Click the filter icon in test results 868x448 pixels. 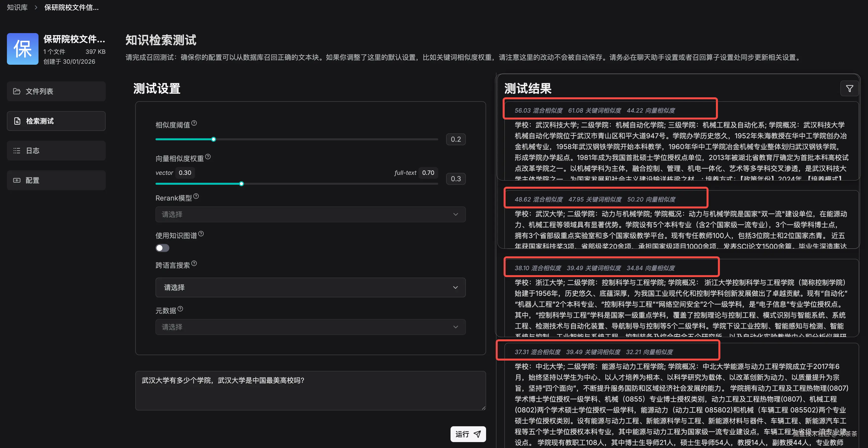point(849,89)
